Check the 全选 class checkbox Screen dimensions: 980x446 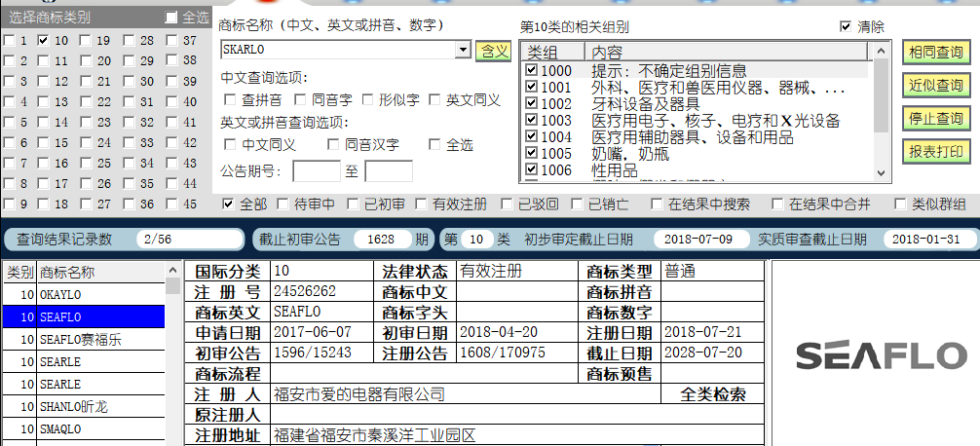click(170, 18)
